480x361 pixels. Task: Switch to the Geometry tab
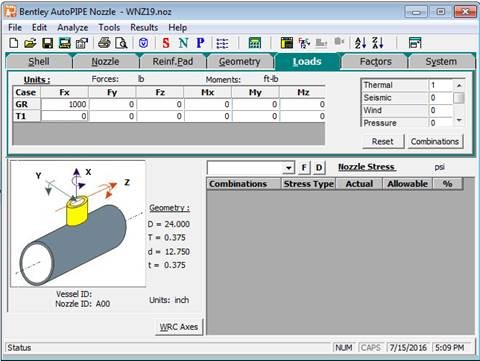pyautogui.click(x=239, y=61)
